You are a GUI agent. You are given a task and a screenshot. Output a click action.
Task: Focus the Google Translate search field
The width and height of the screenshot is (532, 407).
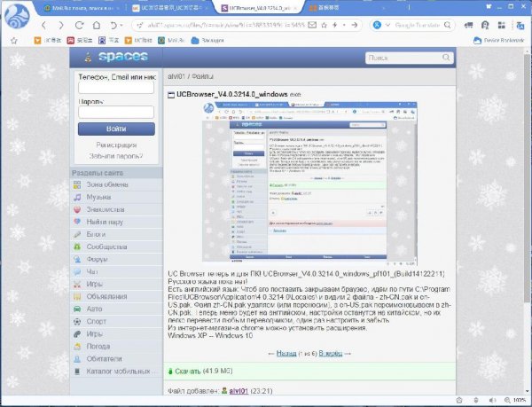tap(418, 25)
